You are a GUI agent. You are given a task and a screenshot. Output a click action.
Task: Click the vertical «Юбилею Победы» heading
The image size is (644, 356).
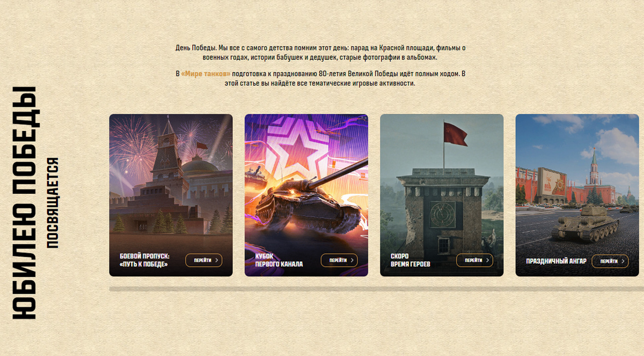pos(25,204)
